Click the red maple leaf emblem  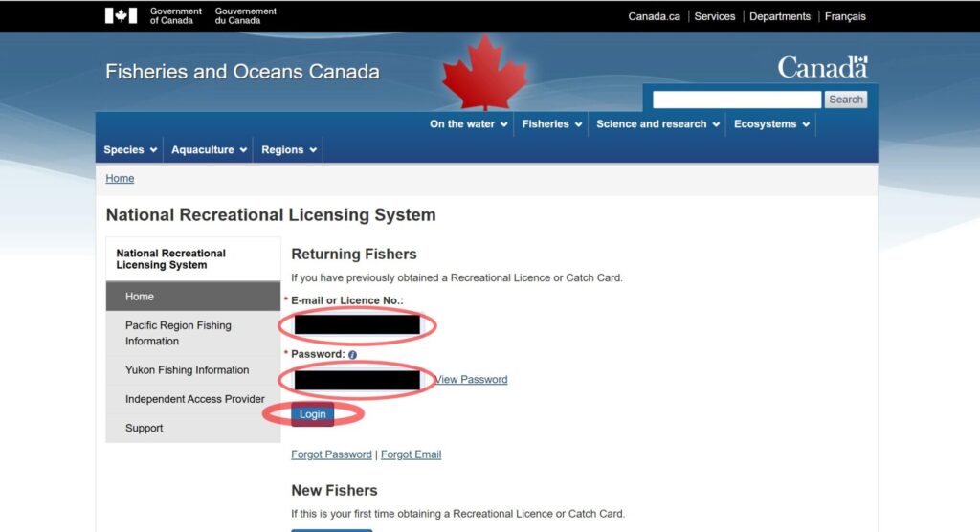(484, 73)
